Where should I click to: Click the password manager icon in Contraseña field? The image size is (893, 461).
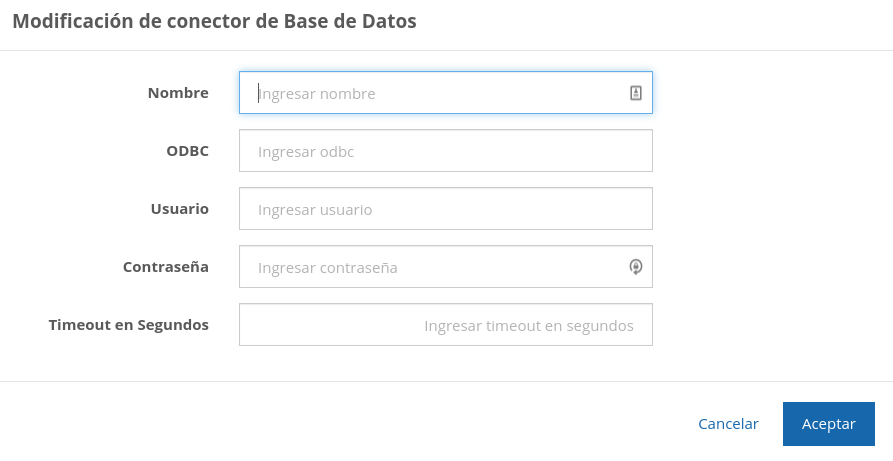[x=635, y=267]
